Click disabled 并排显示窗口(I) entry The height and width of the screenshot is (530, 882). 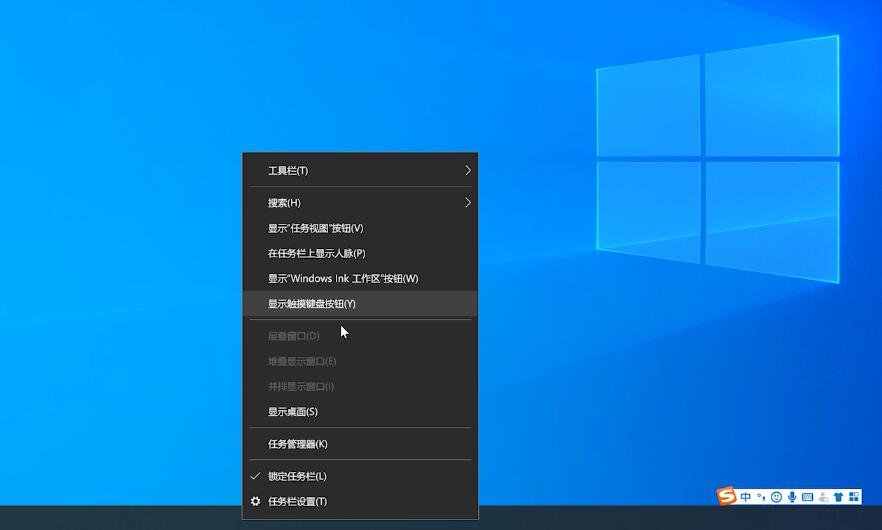point(360,387)
